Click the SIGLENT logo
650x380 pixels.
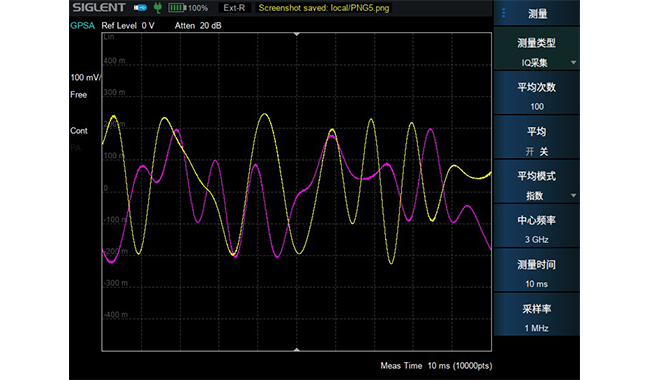pos(99,7)
